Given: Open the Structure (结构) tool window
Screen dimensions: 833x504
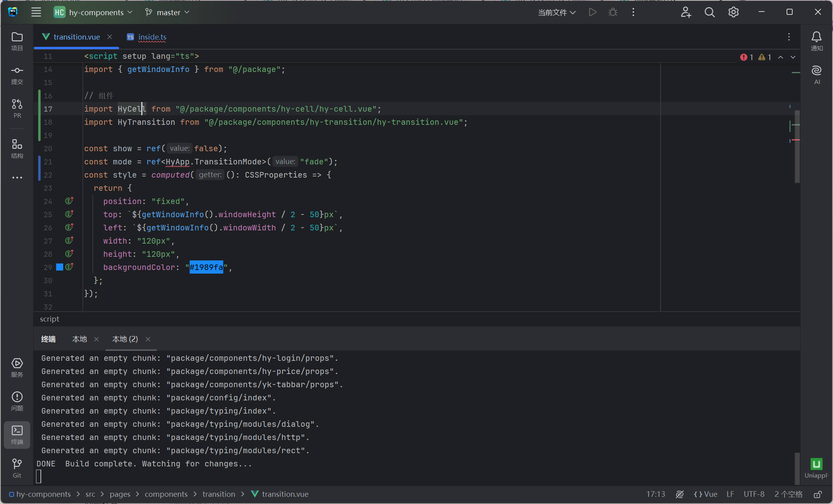Looking at the screenshot, I should click(x=17, y=148).
